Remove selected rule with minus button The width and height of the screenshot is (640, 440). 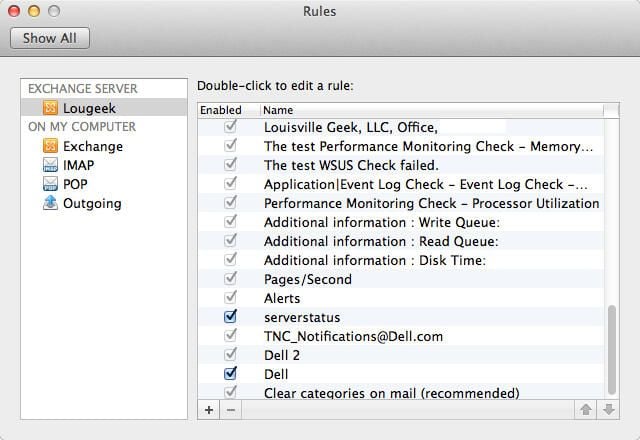[x=231, y=410]
